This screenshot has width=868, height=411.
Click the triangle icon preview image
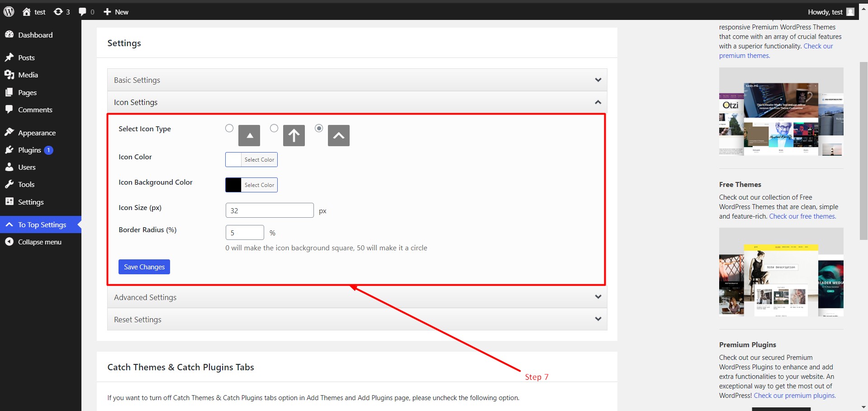(249, 135)
